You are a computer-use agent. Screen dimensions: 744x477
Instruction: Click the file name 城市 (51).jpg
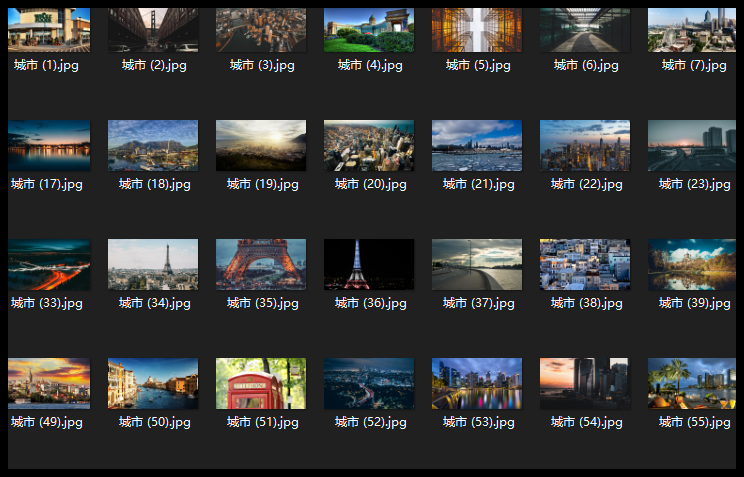(263, 422)
